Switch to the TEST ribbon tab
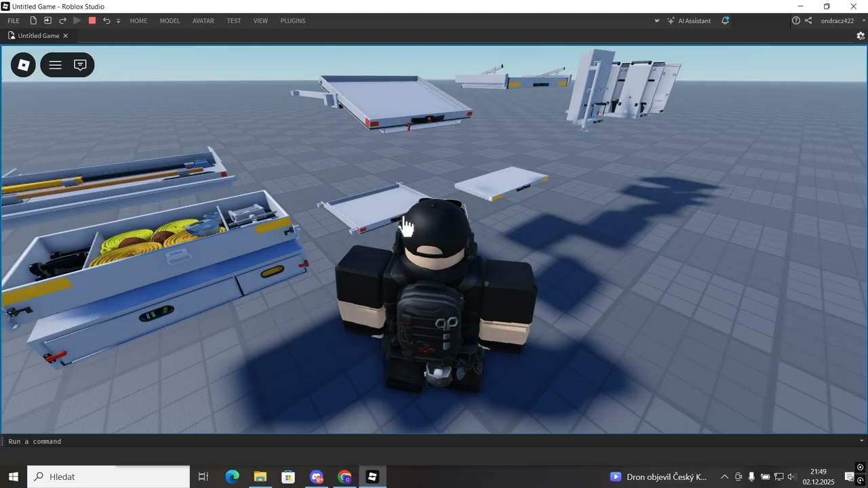 pyautogui.click(x=234, y=21)
